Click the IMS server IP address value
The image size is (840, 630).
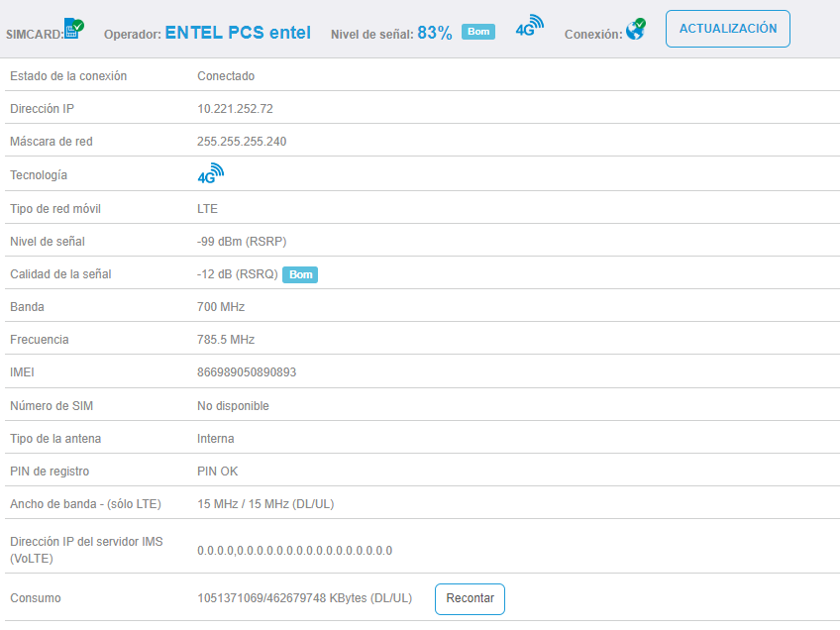[x=294, y=551]
